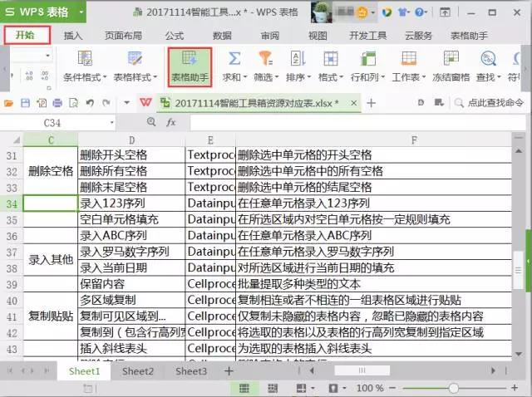
Task: Click the undo arrow icon
Action: pos(90,103)
